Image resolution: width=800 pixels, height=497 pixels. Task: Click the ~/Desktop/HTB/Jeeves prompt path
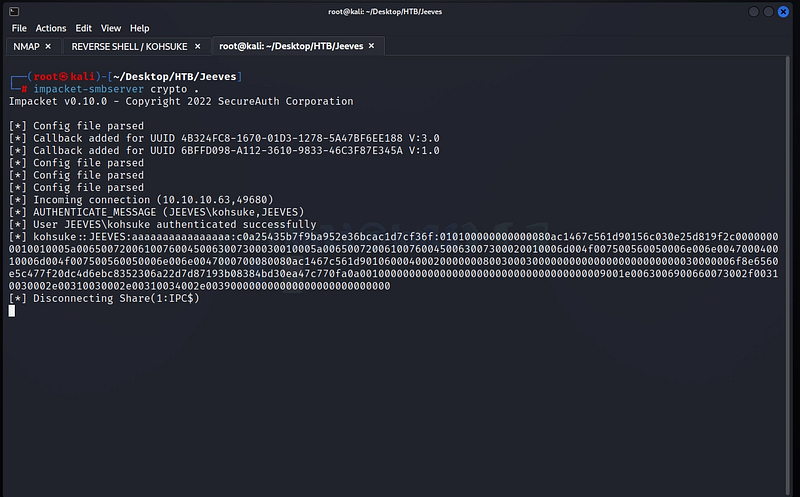pos(174,77)
